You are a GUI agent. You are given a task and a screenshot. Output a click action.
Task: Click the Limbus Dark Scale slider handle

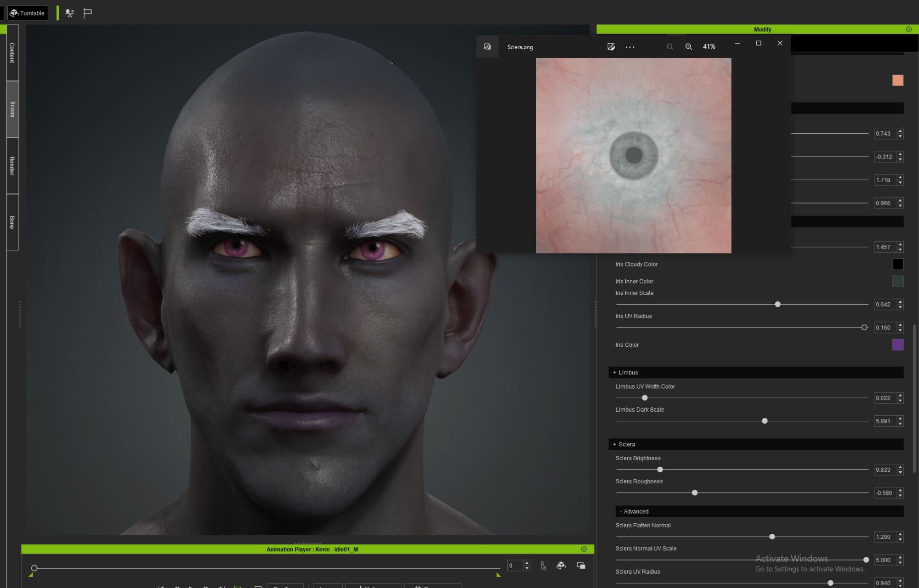[x=765, y=421]
